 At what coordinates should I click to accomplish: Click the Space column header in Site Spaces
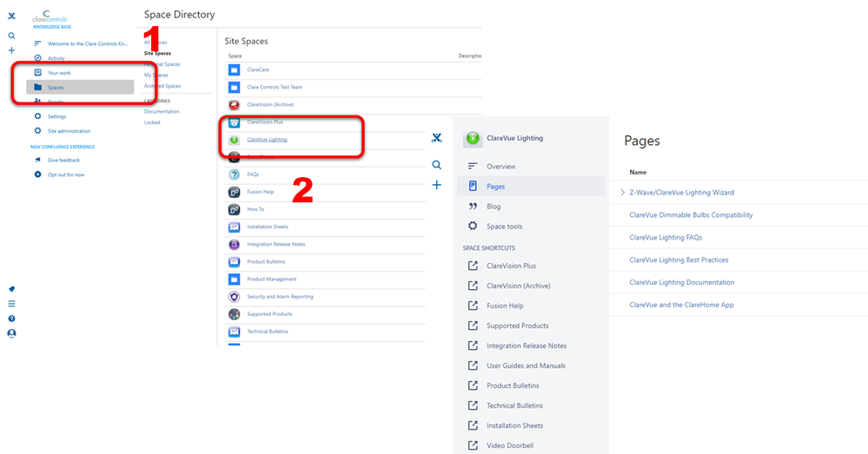click(x=235, y=56)
